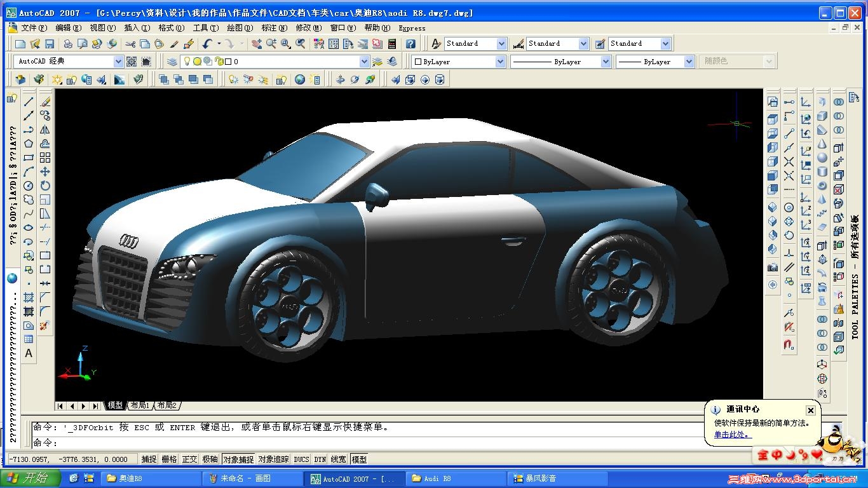Viewport: 868px width, 488px height.
Task: Select the Rotate modify tool
Action: click(45, 186)
